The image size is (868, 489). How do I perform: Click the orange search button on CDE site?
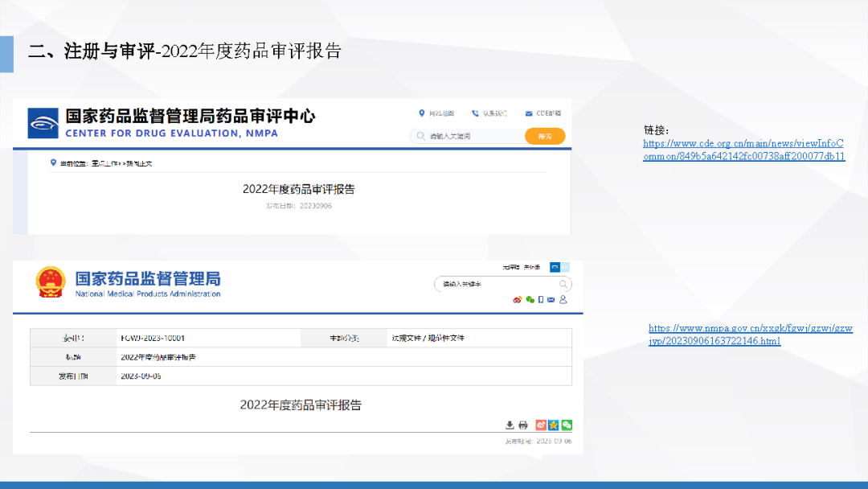(545, 136)
